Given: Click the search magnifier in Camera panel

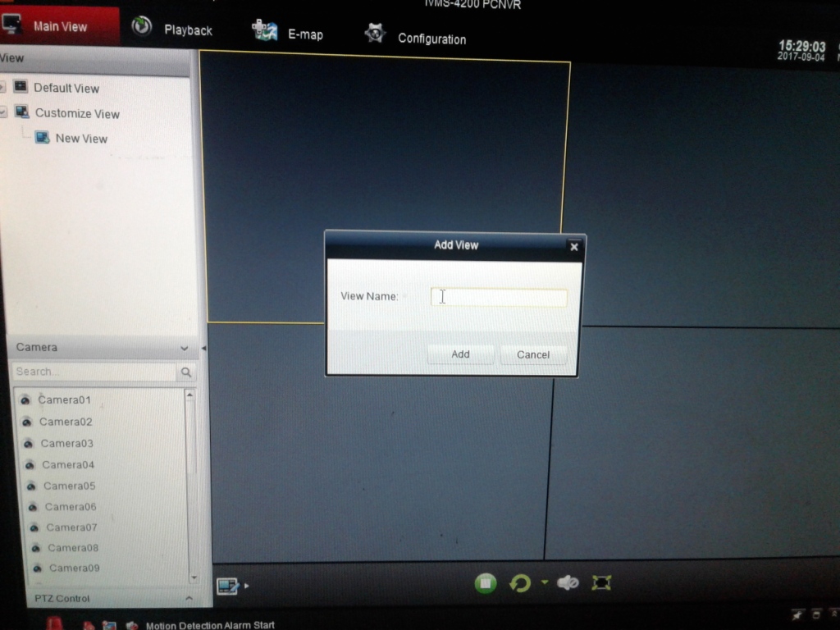Looking at the screenshot, I should 186,372.
